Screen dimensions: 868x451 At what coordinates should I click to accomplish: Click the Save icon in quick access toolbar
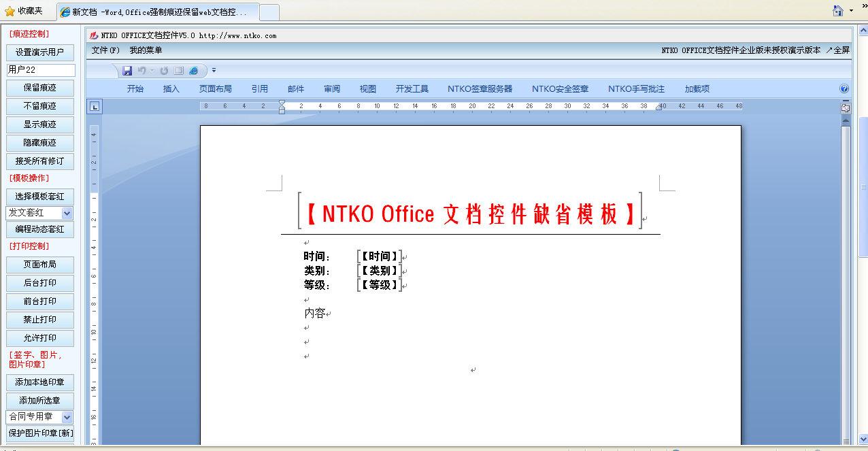127,70
